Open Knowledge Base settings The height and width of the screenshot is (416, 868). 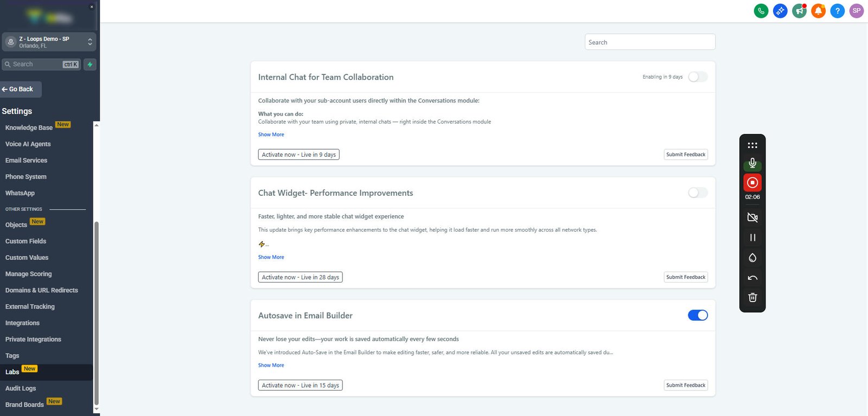(x=29, y=128)
